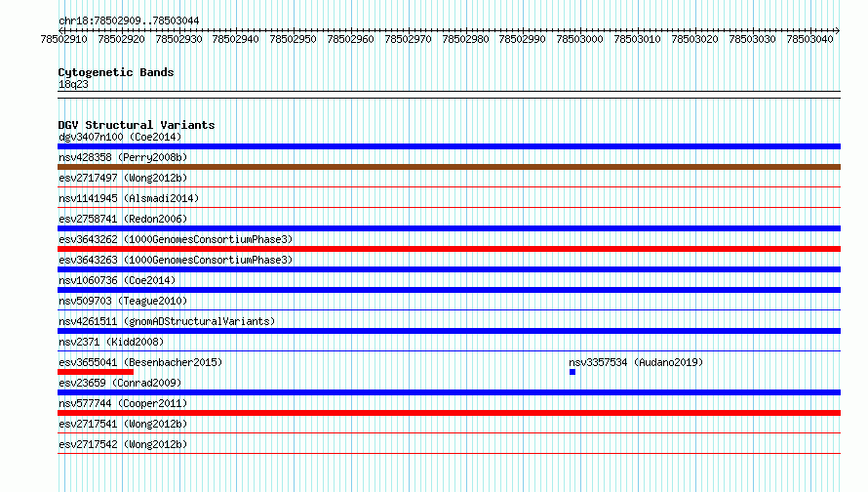Click the blue bar of esv3643263
The height and width of the screenshot is (492, 868).
[449, 269]
